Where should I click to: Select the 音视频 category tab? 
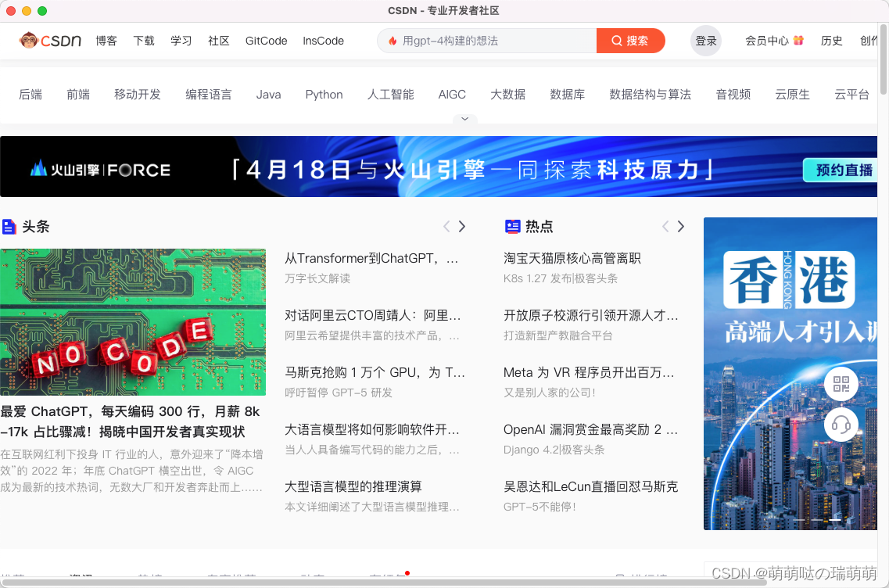(x=733, y=95)
